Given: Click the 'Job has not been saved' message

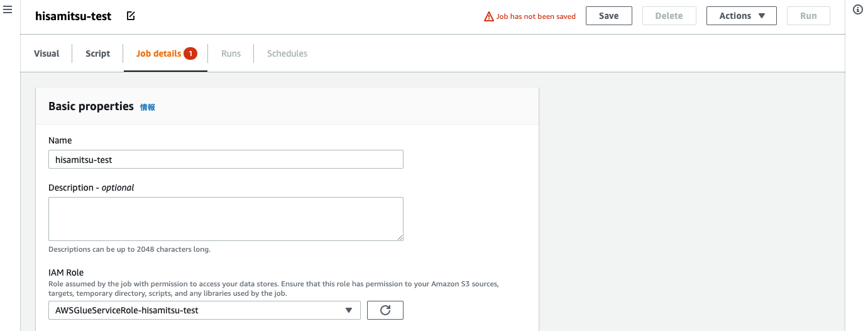Looking at the screenshot, I should [536, 17].
